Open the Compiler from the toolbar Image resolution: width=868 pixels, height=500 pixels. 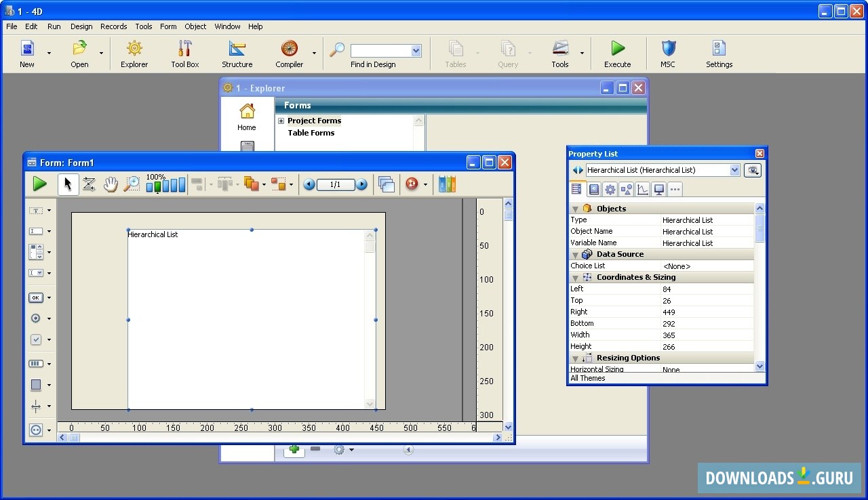pos(289,54)
